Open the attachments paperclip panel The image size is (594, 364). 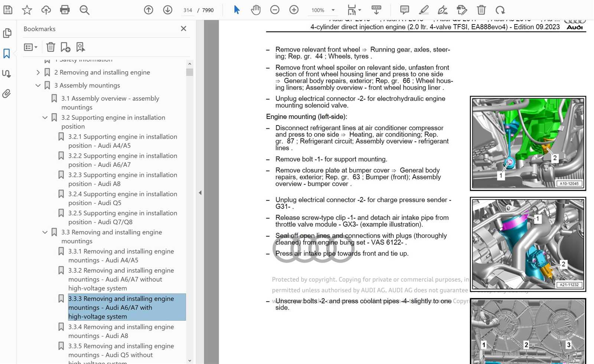pyautogui.click(x=7, y=94)
